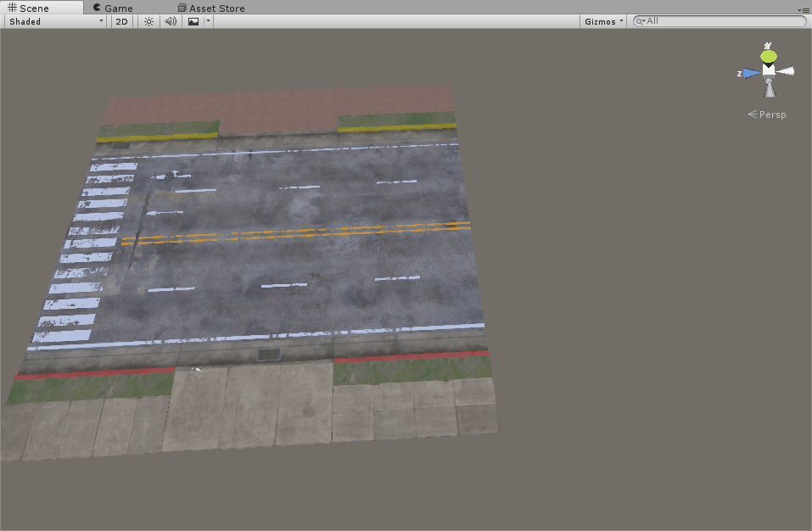Click the scene effects picture icon
Image resolution: width=812 pixels, height=531 pixels.
[192, 21]
